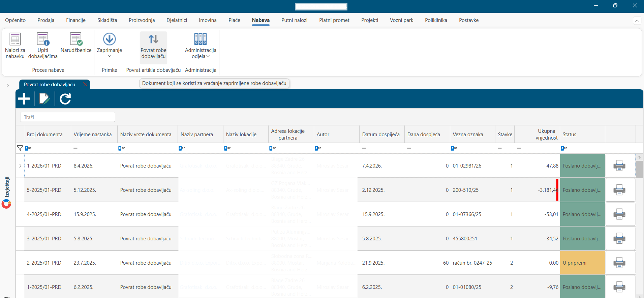Switch to the Postavke tab
The width and height of the screenshot is (644, 298).
469,20
